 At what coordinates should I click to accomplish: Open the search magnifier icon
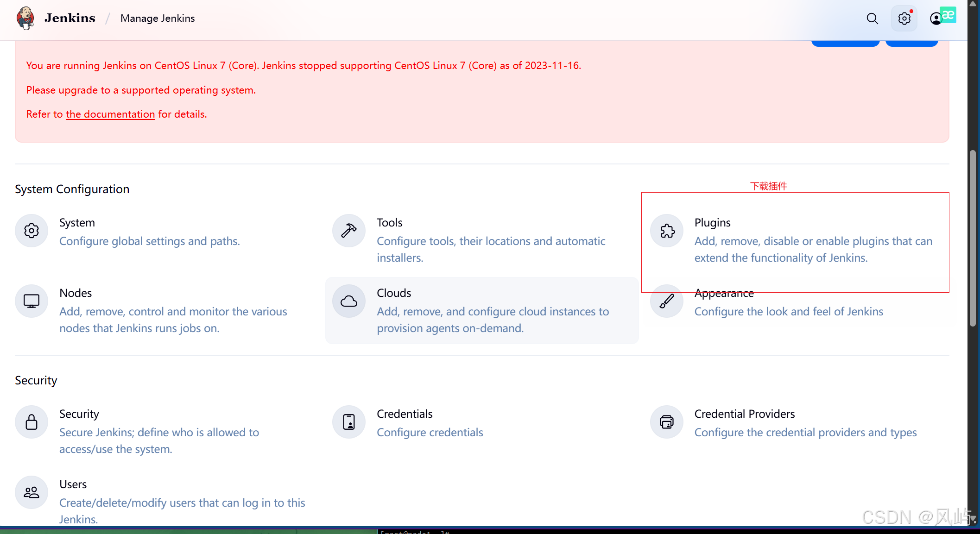[x=872, y=19]
